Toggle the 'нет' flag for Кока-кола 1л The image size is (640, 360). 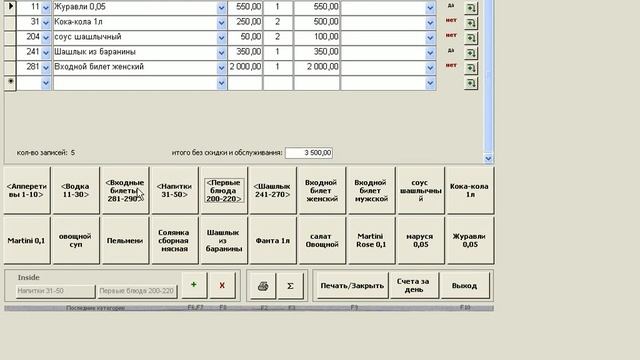(x=451, y=20)
